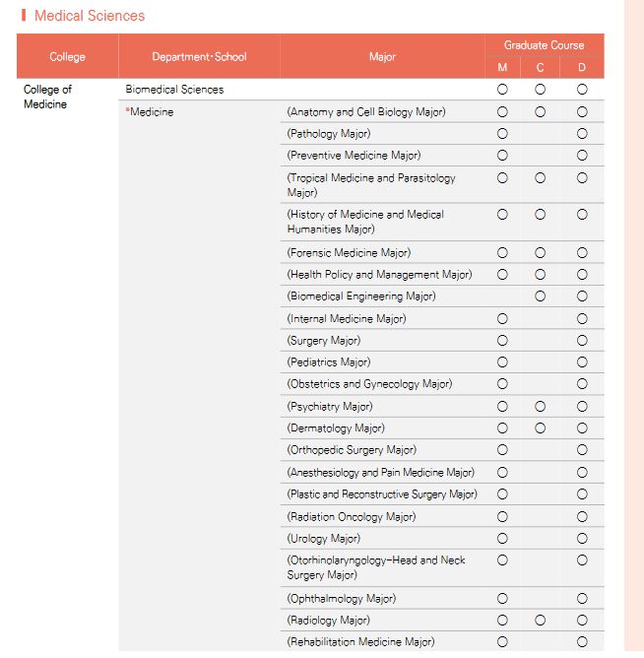Screen dimensions: 644x658
Task: Click the Major column header
Action: [x=382, y=57]
